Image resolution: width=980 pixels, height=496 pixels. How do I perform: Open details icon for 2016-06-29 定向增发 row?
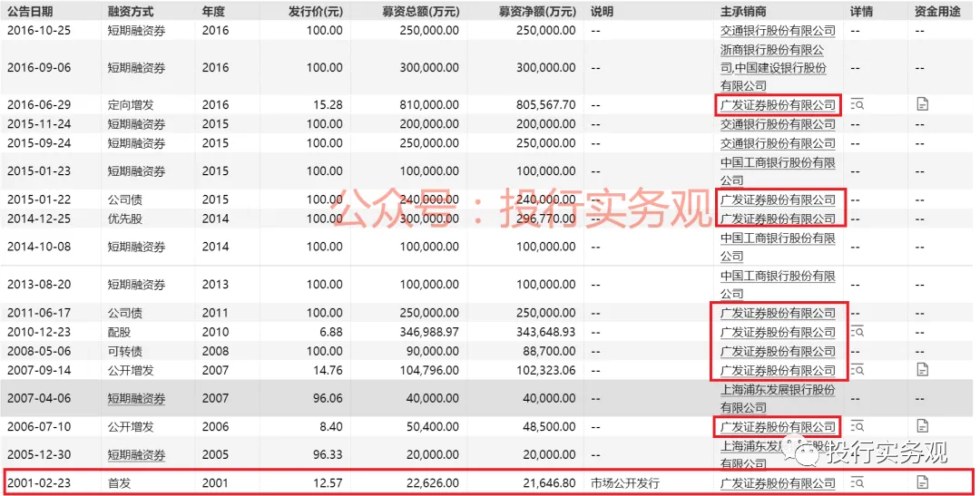pos(857,104)
